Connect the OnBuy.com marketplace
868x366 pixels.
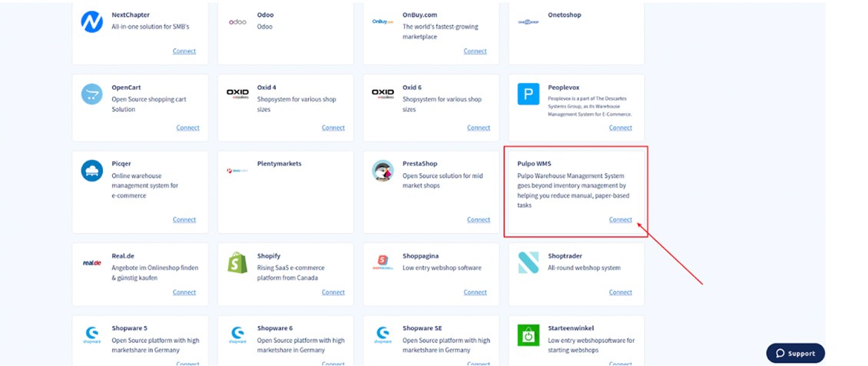coord(475,51)
